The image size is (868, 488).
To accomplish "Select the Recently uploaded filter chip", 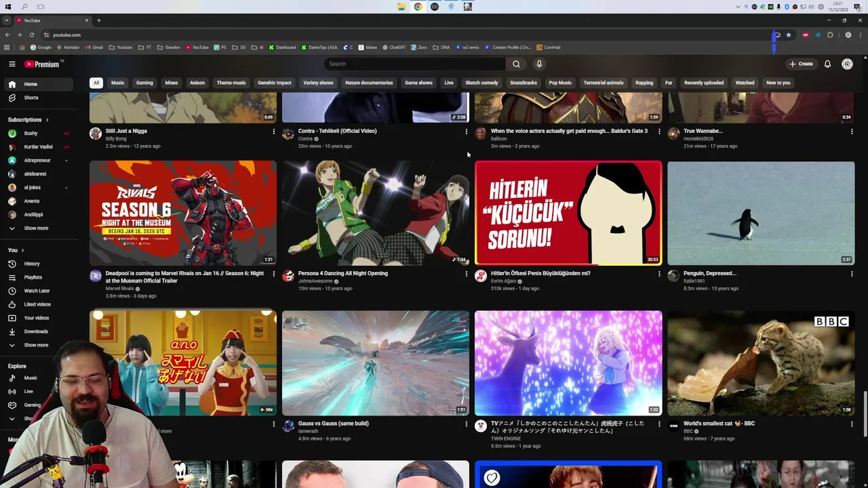I will 704,83.
